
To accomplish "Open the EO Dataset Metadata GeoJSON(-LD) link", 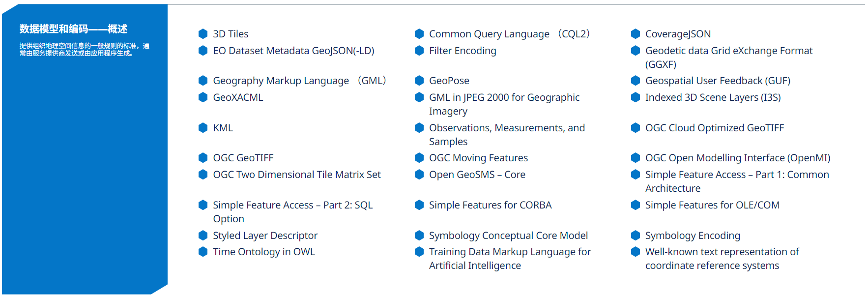I will (293, 51).
